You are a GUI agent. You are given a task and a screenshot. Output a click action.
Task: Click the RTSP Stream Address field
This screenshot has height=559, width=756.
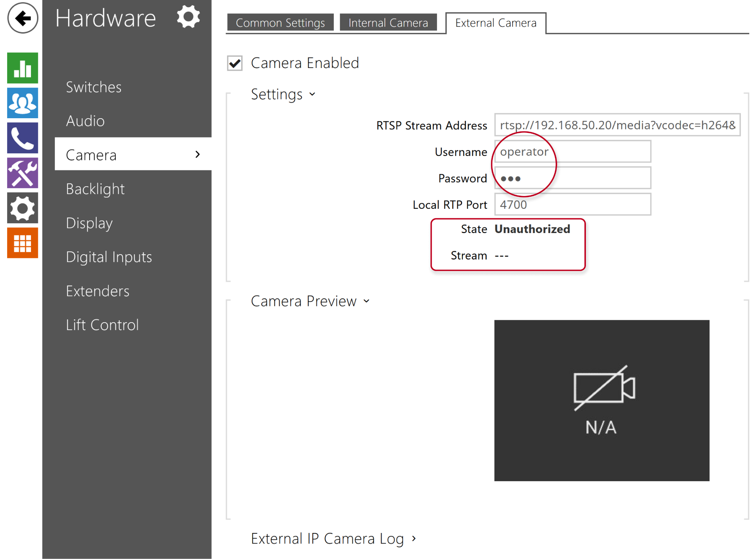click(x=617, y=125)
